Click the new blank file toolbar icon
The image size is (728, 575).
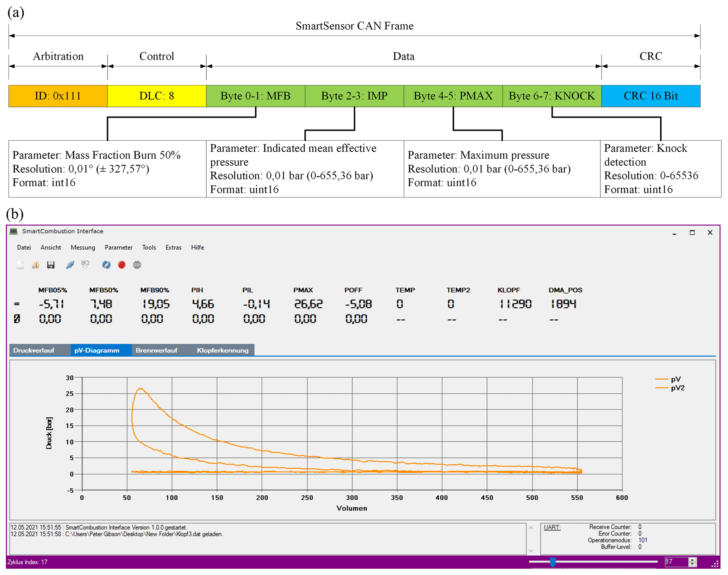tap(20, 265)
